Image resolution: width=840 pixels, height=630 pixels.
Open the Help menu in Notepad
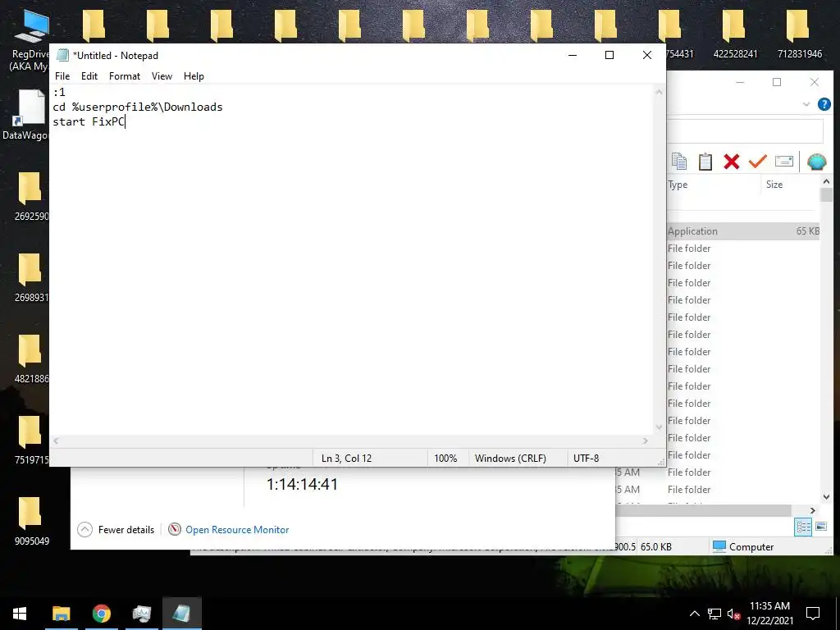point(194,76)
